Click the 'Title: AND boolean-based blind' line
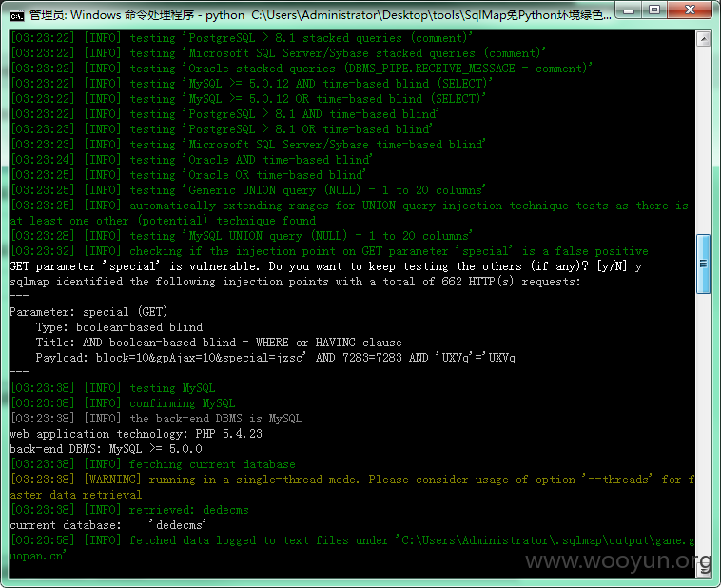This screenshot has width=721, height=588. (x=219, y=343)
